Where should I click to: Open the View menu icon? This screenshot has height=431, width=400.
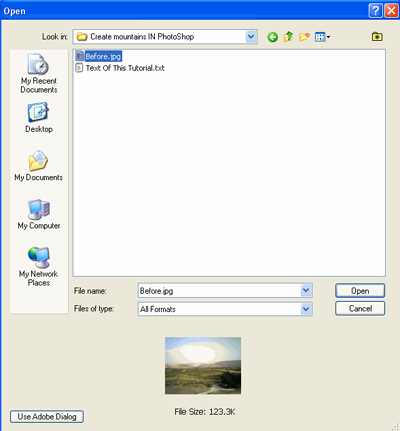pyautogui.click(x=322, y=37)
